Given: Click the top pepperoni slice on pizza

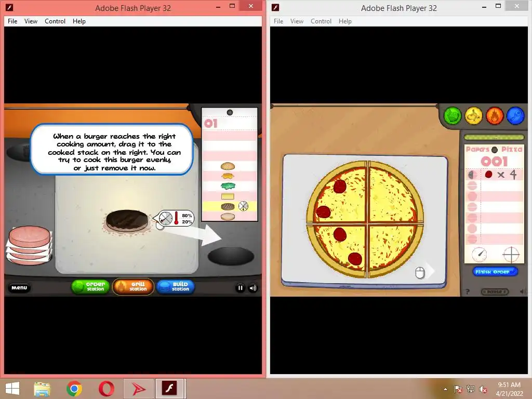Looking at the screenshot, I should tap(340, 186).
